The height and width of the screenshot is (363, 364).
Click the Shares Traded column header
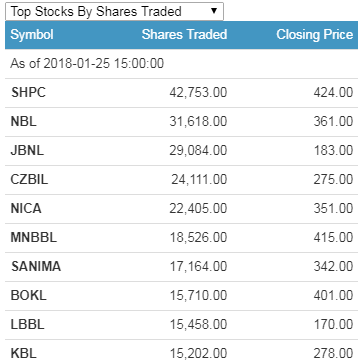184,35
